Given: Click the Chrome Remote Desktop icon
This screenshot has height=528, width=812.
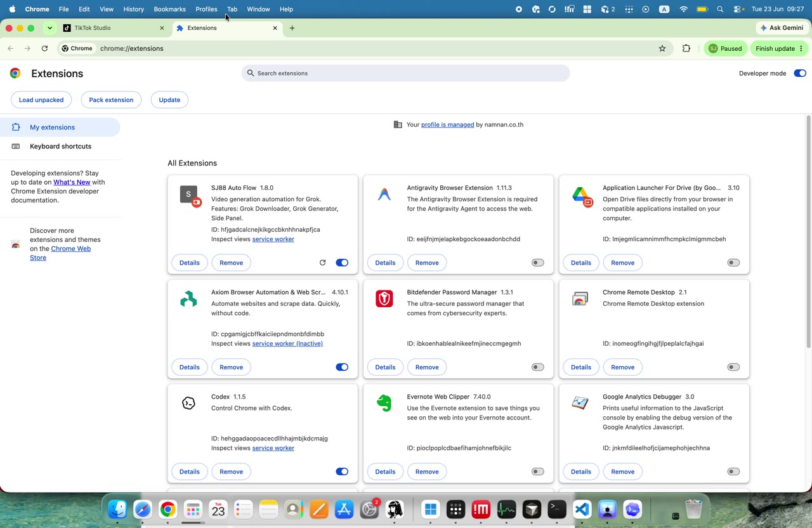Looking at the screenshot, I should coord(580,299).
